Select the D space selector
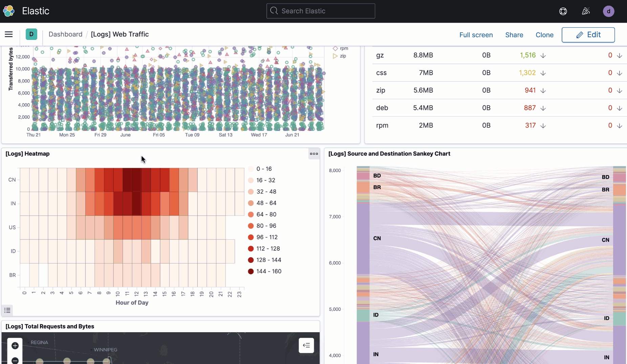Image resolution: width=627 pixels, height=364 pixels. [x=31, y=34]
